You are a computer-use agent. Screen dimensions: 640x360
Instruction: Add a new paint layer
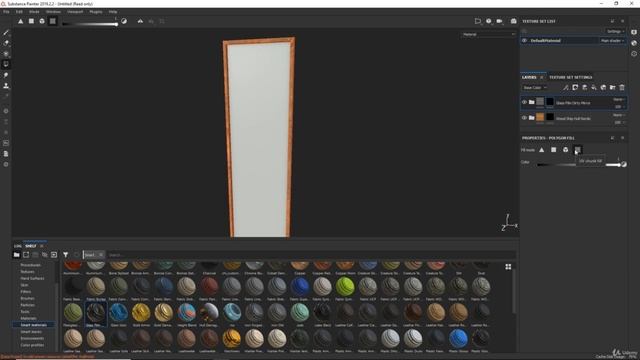click(x=584, y=87)
